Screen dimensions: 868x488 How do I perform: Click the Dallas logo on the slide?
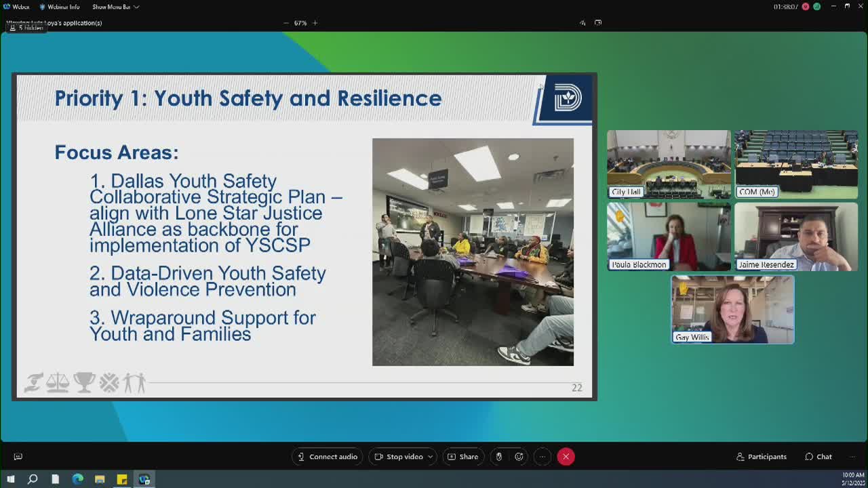(x=568, y=99)
